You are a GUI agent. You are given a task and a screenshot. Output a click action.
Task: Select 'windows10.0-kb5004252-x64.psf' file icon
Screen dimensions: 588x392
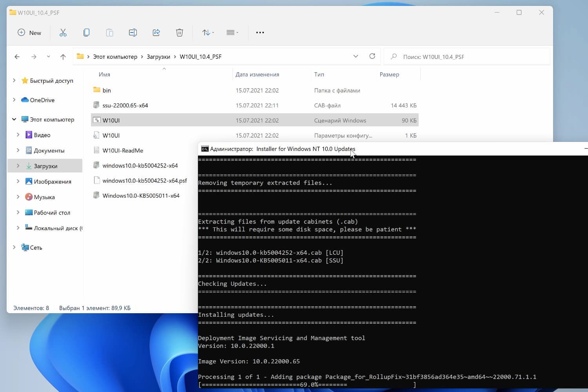[x=96, y=180]
